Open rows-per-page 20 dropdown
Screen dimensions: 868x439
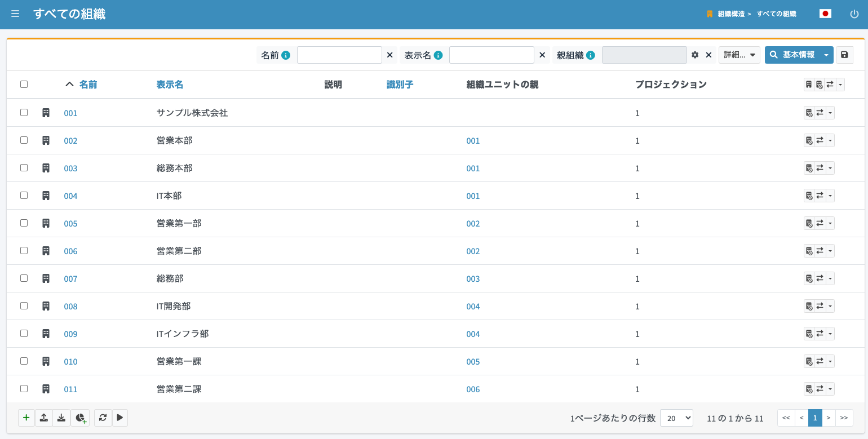(x=676, y=418)
